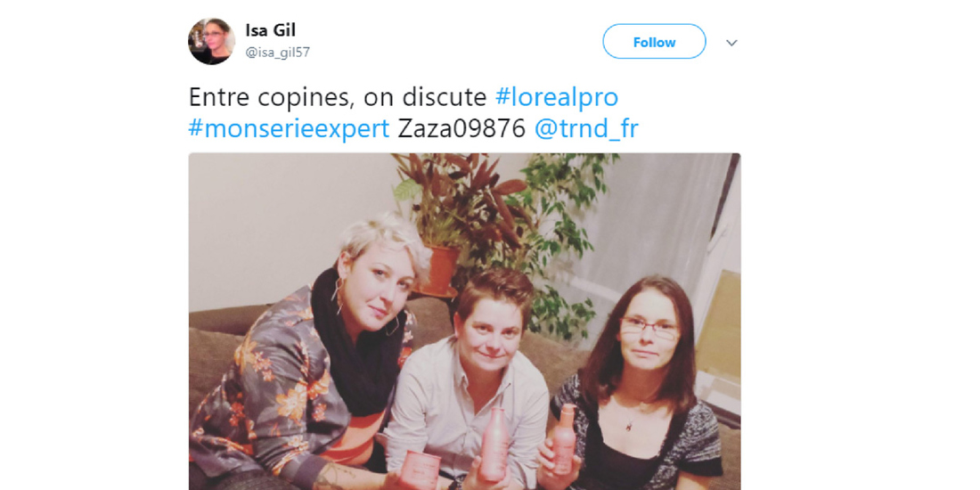Click the pink pump bottle held by woman with glasses
980x490 pixels.
pos(564,438)
